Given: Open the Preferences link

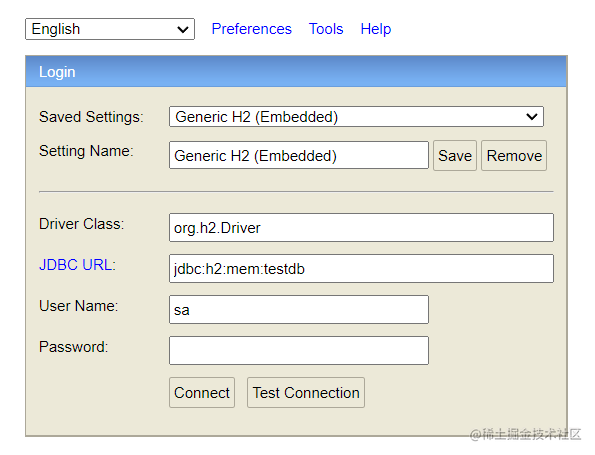Looking at the screenshot, I should click(x=251, y=29).
